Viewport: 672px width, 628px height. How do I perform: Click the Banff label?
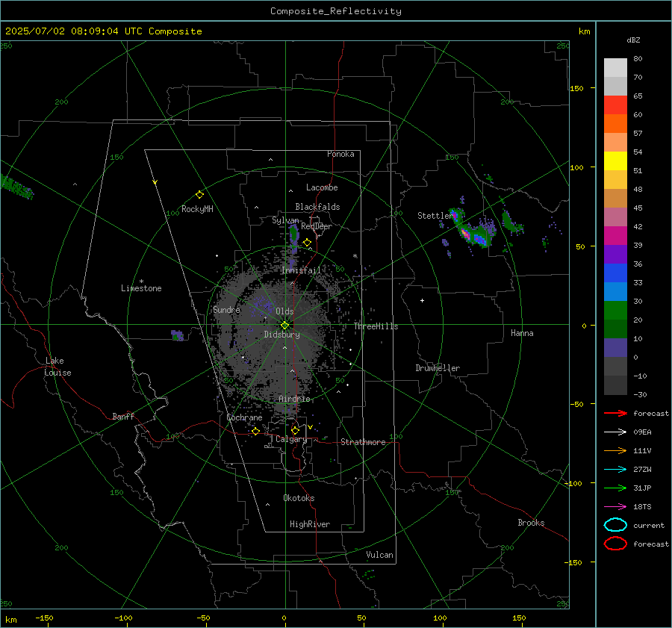[x=123, y=417]
